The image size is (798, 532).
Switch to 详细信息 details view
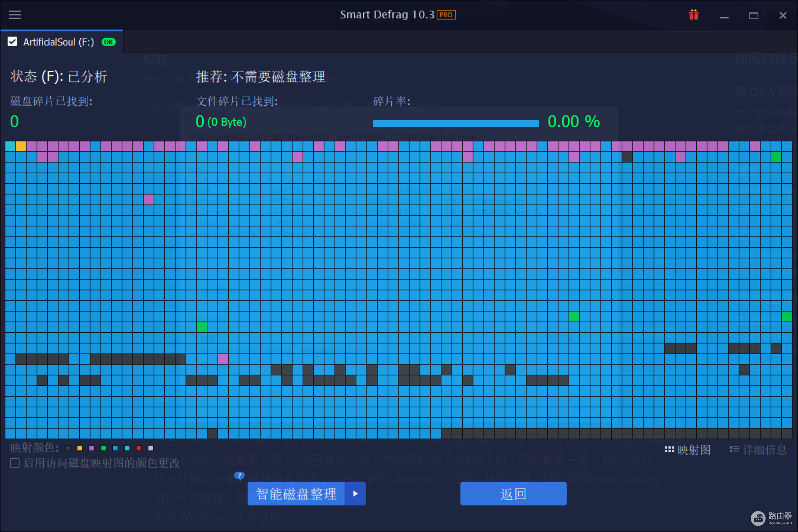(758, 450)
